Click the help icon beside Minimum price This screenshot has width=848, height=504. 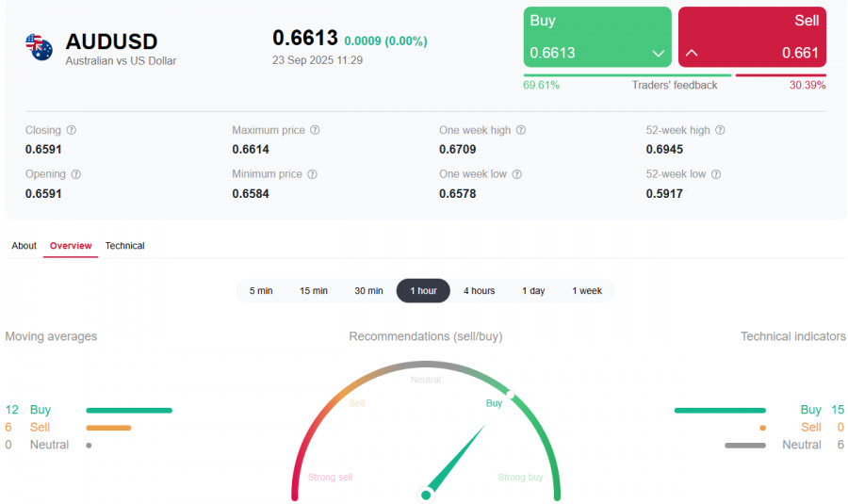tap(312, 174)
